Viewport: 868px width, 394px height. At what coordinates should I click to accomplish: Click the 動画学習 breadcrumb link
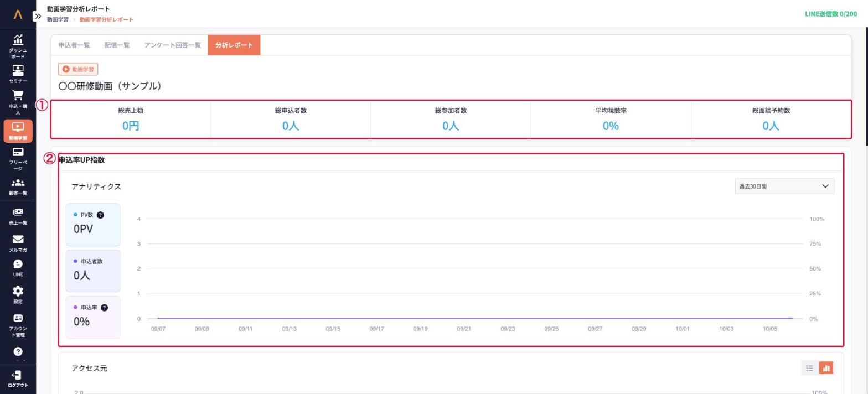pyautogui.click(x=58, y=20)
